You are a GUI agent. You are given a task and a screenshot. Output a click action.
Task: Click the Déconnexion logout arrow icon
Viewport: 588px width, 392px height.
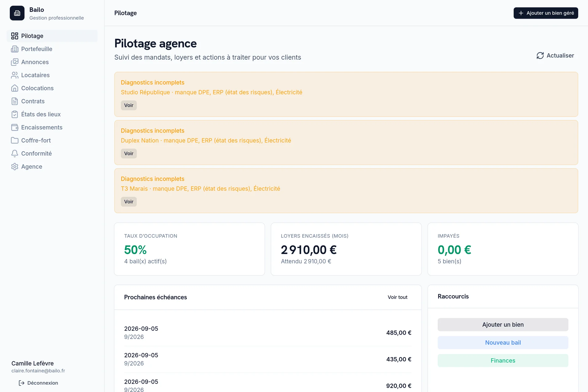point(21,383)
